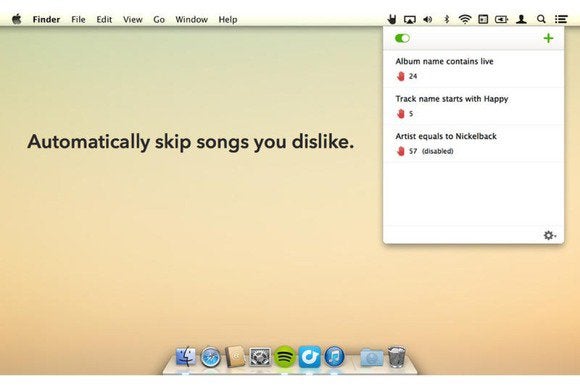Launch iTunes from the Dock
The height and width of the screenshot is (388, 580).
tap(334, 357)
